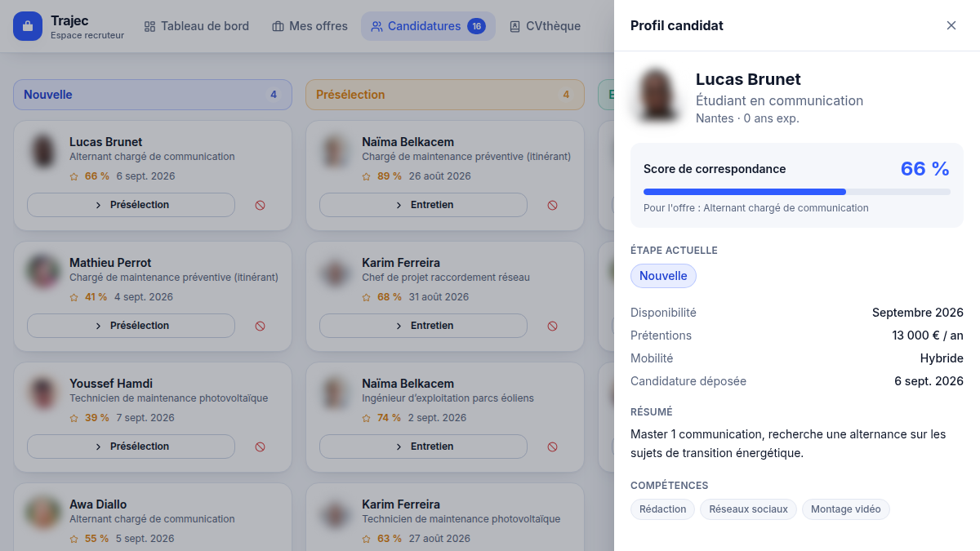Screen dimensions: 980x551
Task: Click star icon on Mathieu Perrot card
Action: tap(74, 297)
